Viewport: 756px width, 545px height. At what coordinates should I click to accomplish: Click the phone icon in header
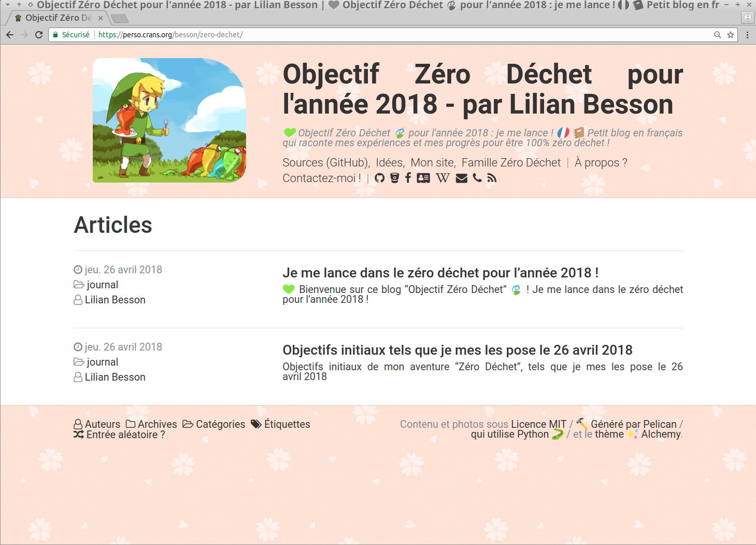point(477,178)
